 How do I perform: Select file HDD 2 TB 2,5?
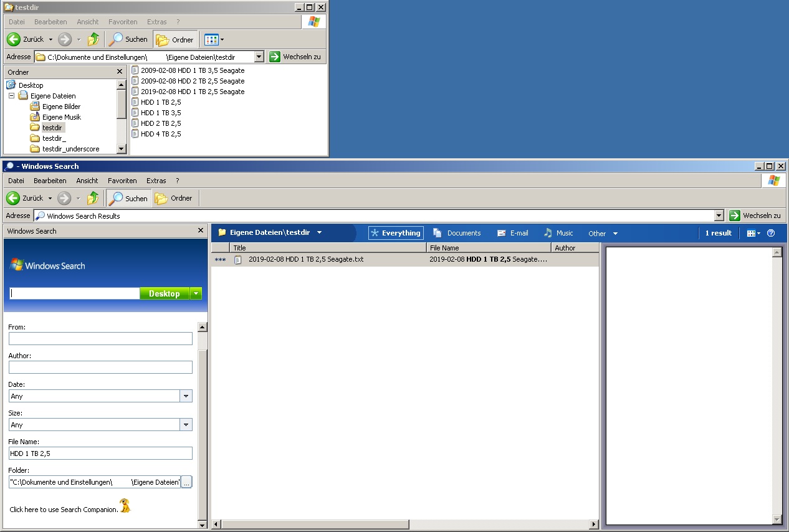156,123
